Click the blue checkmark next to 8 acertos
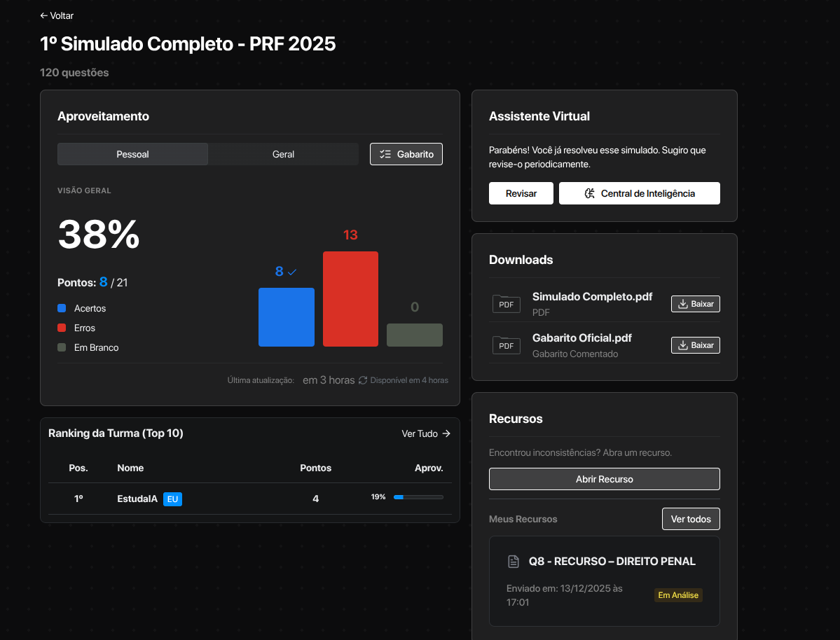 292,272
